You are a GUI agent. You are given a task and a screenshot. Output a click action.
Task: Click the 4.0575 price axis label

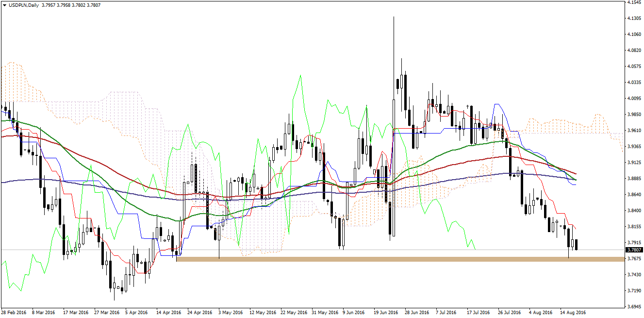[x=634, y=67]
